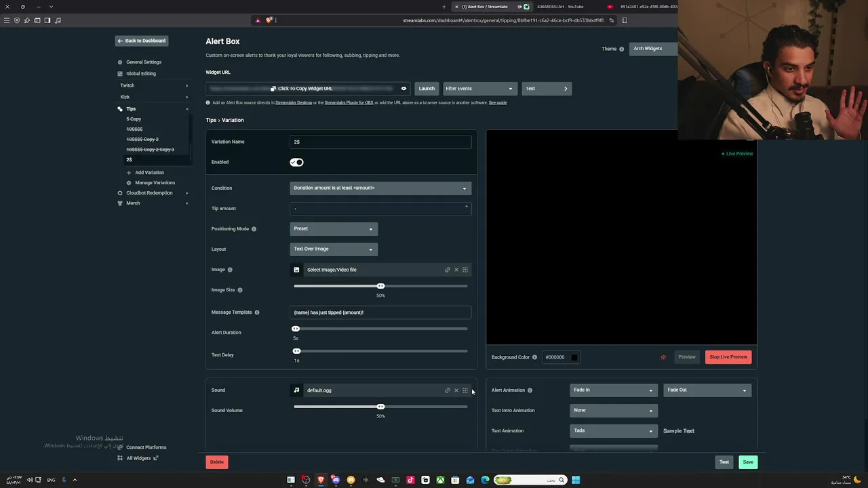Viewport: 868px width, 488px height.
Task: Click the info icon beside Positioning Mode
Action: [x=254, y=229]
